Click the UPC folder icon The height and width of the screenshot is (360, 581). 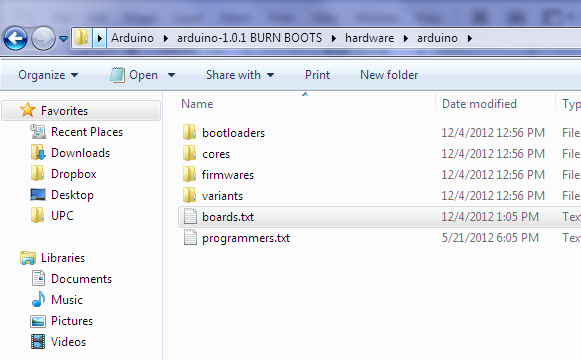pos(37,216)
